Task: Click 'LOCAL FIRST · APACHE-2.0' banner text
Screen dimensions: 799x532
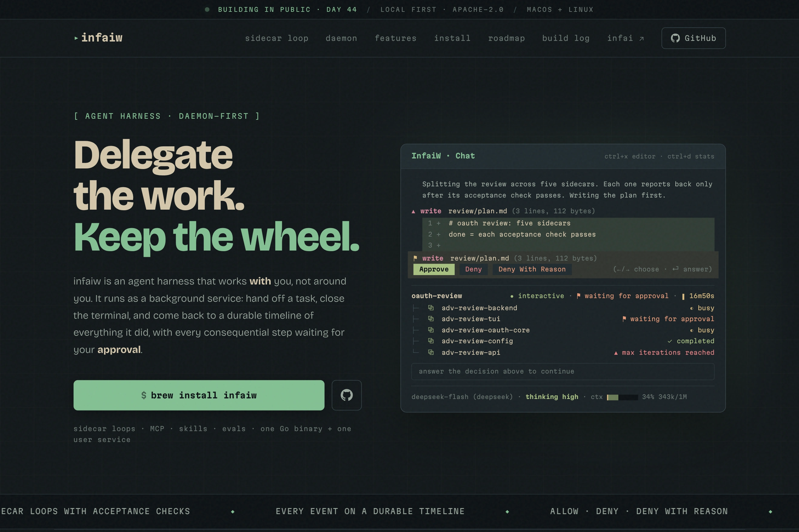Action: (x=442, y=9)
